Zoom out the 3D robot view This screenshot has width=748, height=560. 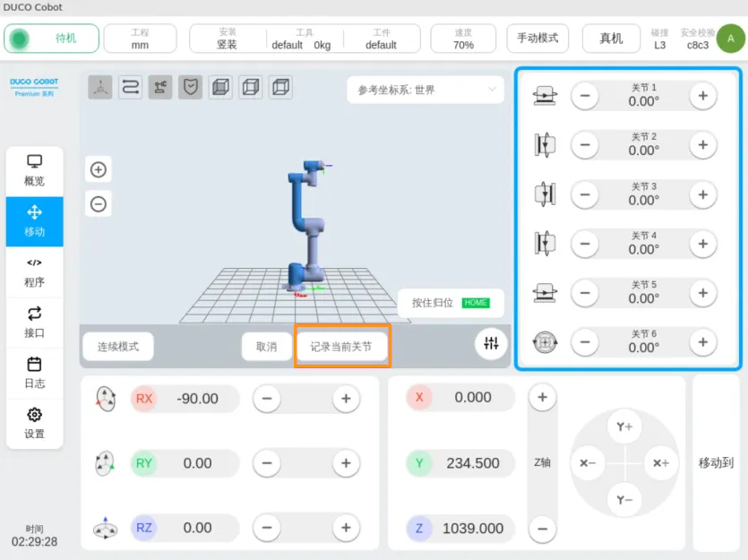click(99, 204)
